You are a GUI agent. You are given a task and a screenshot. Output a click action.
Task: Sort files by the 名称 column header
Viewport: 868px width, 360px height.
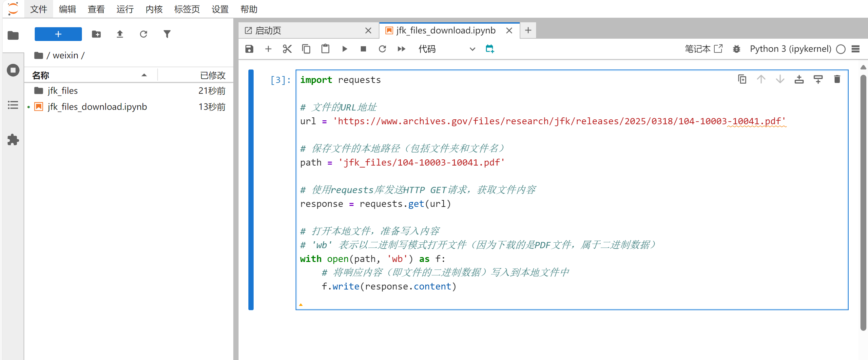(41, 75)
